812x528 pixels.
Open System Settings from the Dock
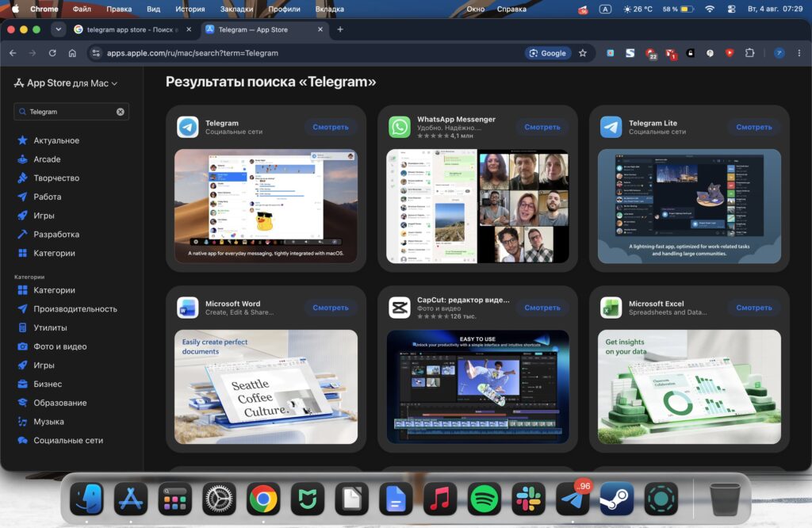click(219, 499)
